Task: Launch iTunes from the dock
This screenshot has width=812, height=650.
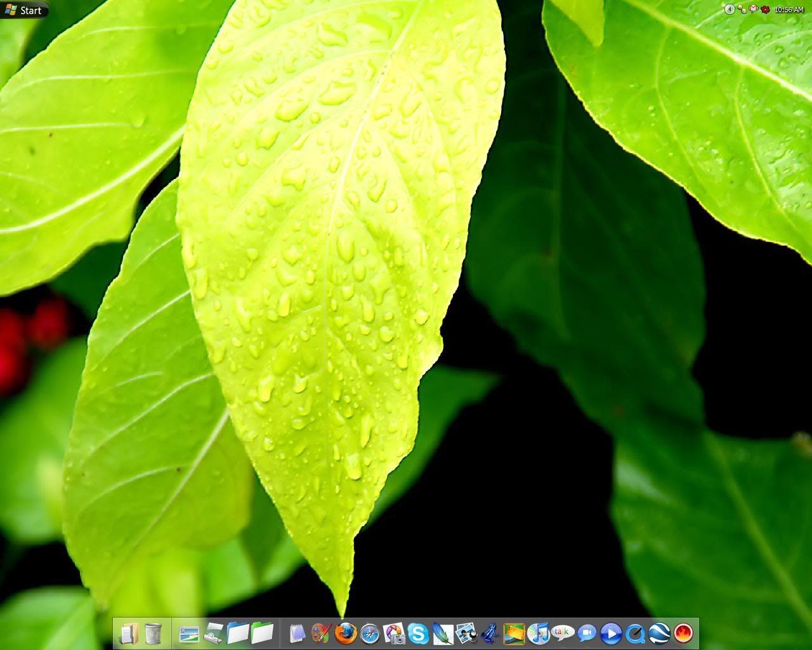Action: (x=539, y=633)
